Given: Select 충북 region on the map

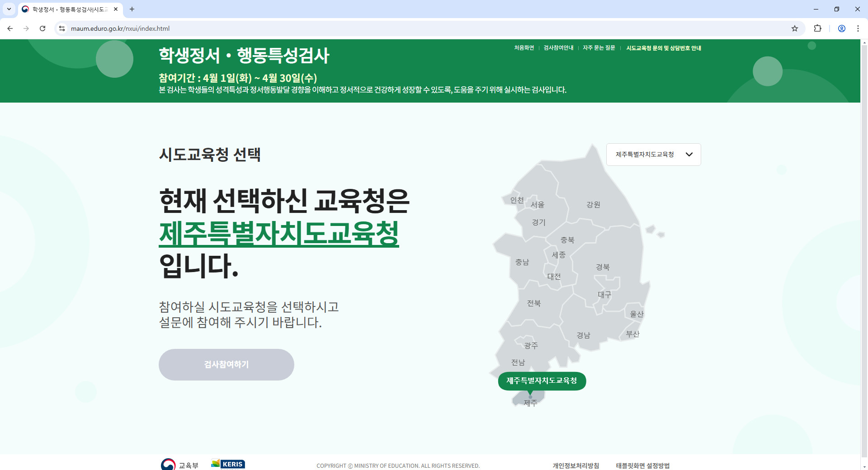Looking at the screenshot, I should tap(567, 240).
